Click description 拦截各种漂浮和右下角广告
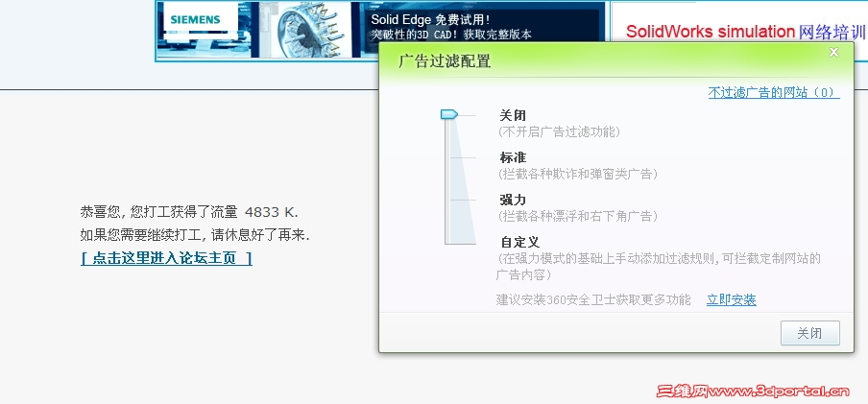 click(578, 216)
